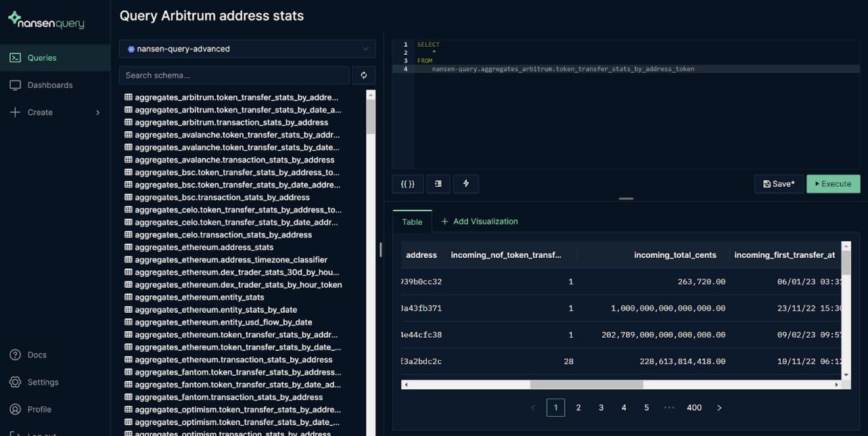Click the Nansen Query logo
Screen dimensions: 868x436
point(46,21)
